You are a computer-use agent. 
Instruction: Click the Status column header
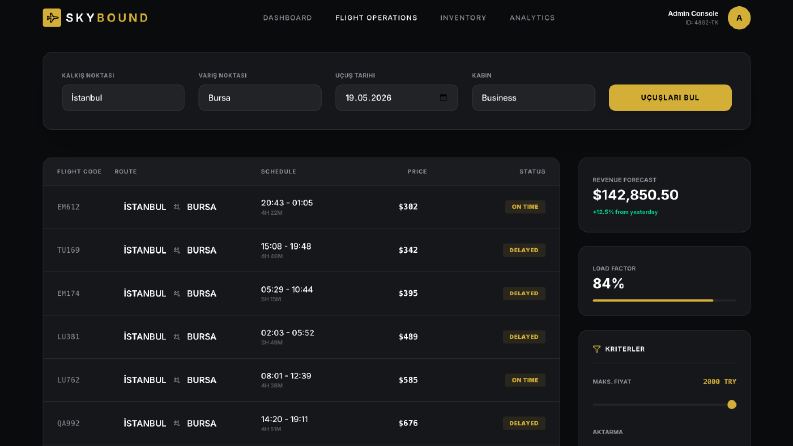tap(533, 172)
